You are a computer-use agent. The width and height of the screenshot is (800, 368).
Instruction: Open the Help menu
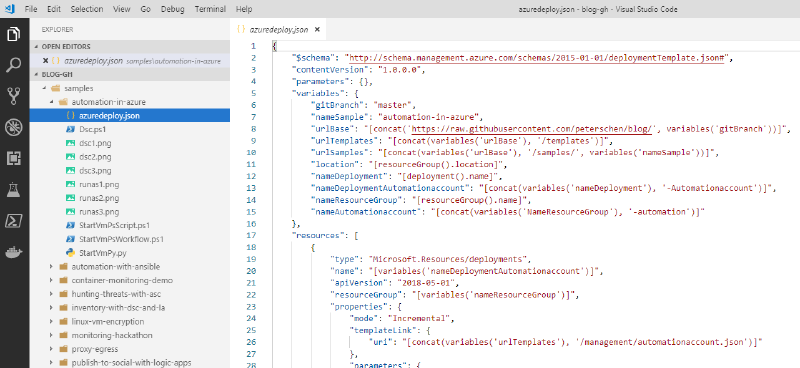pos(244,9)
